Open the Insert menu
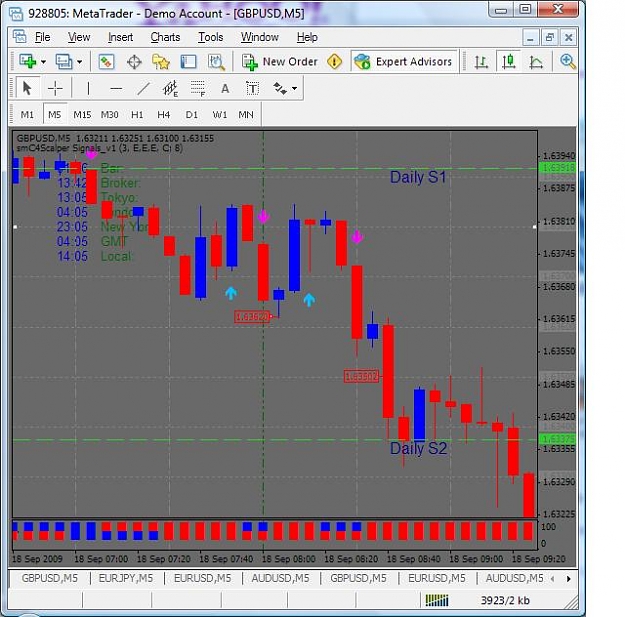The width and height of the screenshot is (625, 617). (120, 37)
